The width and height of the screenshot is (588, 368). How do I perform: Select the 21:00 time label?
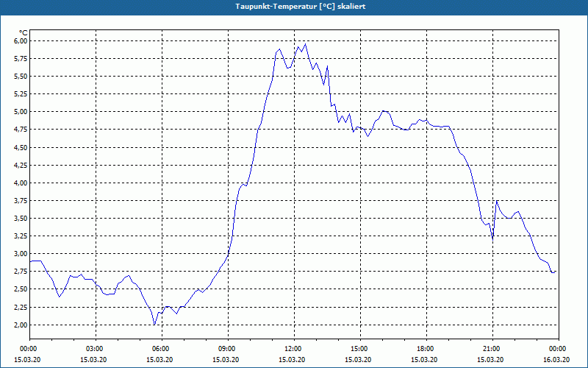coord(492,349)
